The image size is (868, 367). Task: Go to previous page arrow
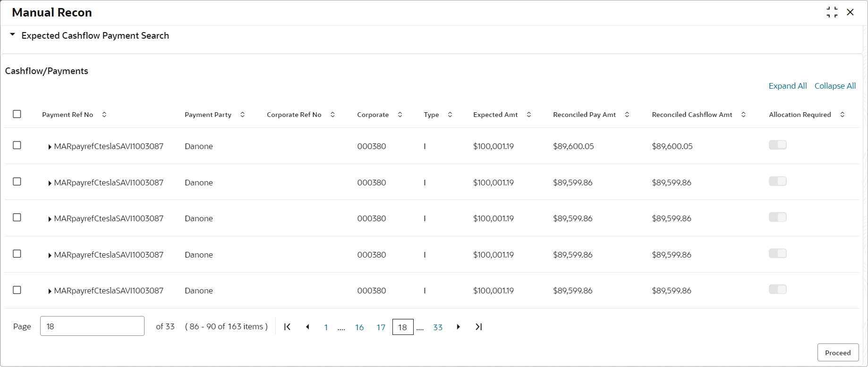click(308, 327)
